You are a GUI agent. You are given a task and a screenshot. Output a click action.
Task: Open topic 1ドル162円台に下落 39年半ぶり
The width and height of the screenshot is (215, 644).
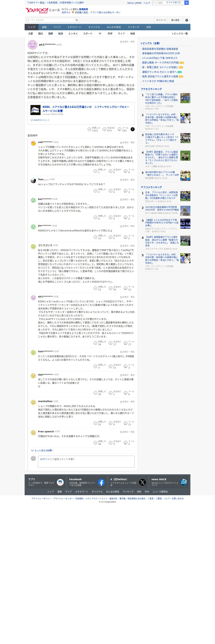coord(160,58)
